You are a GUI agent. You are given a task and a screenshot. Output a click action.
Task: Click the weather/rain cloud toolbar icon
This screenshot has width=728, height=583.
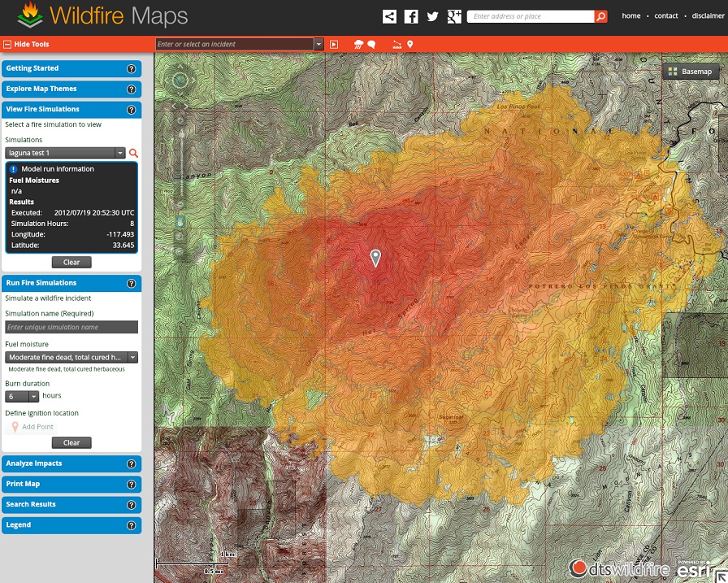click(357, 44)
